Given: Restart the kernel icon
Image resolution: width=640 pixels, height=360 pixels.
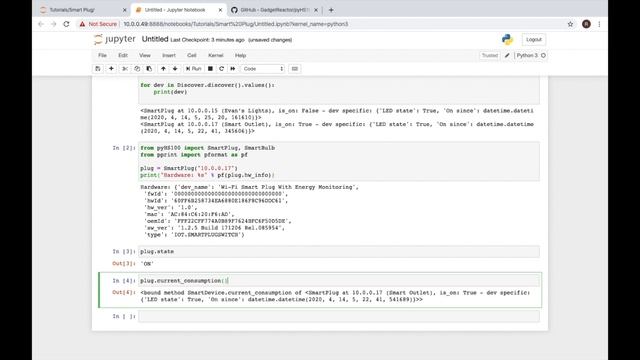Looking at the screenshot, I should click(x=222, y=69).
